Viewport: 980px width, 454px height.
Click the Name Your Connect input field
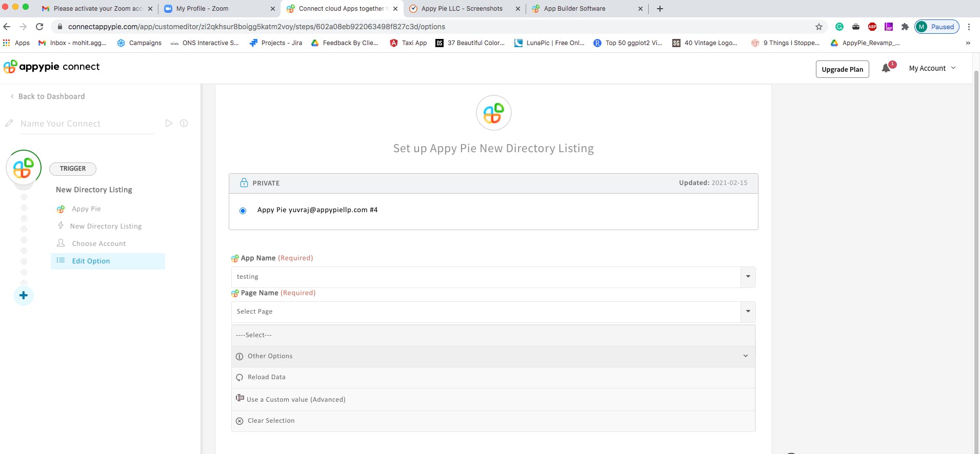[x=87, y=123]
